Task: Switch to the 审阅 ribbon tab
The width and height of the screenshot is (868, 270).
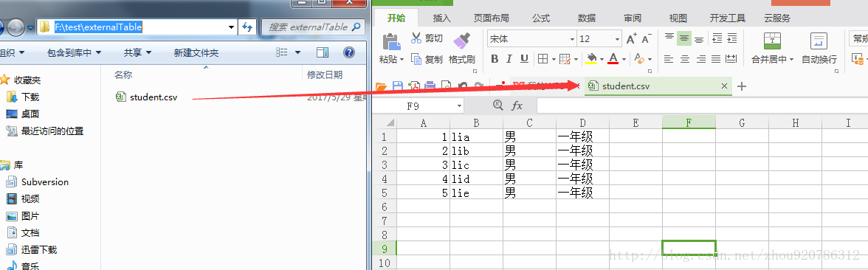Action: 633,18
